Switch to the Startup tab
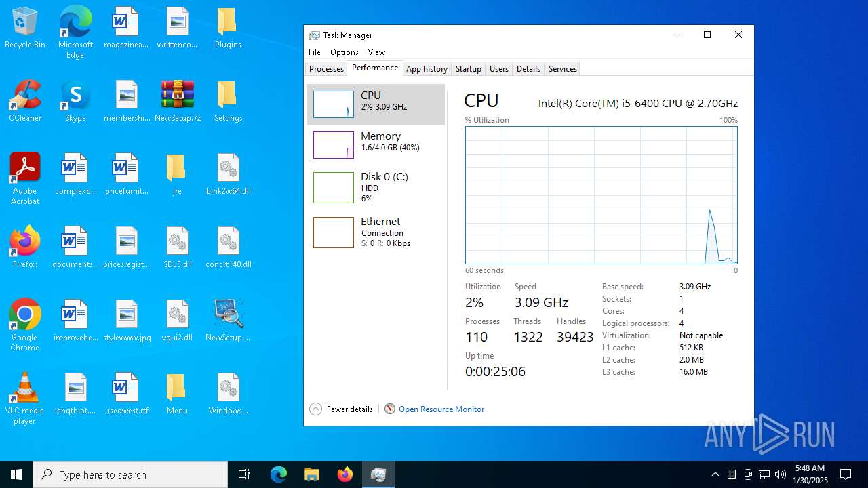Screen dimensions: 868x488 coord(468,69)
